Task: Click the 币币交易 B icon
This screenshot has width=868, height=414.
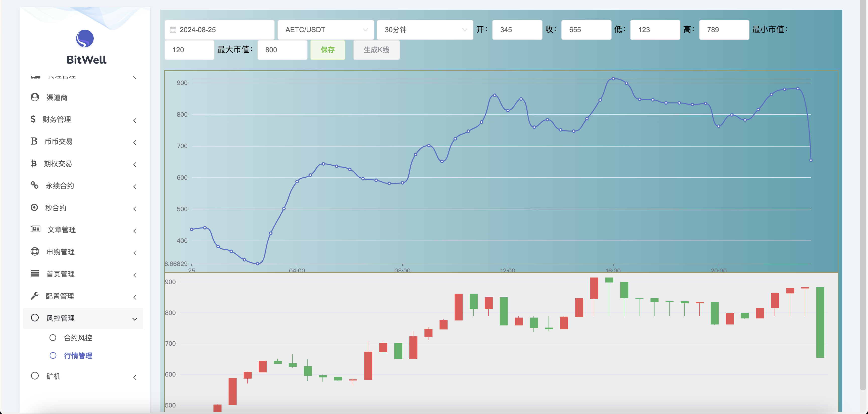Action: coord(34,141)
